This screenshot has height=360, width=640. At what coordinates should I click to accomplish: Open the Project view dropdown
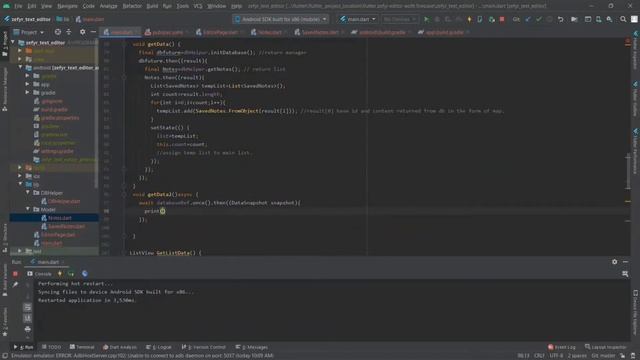[x=28, y=32]
